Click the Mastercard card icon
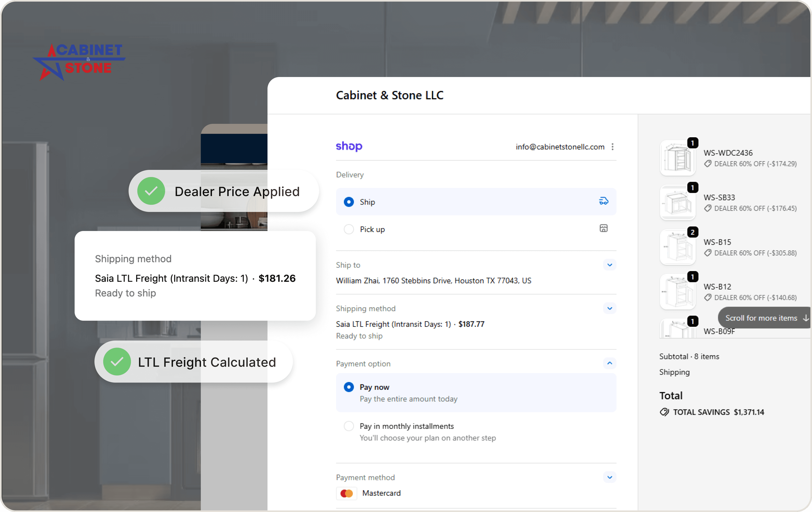Viewport: 812px width, 512px height. coord(346,493)
